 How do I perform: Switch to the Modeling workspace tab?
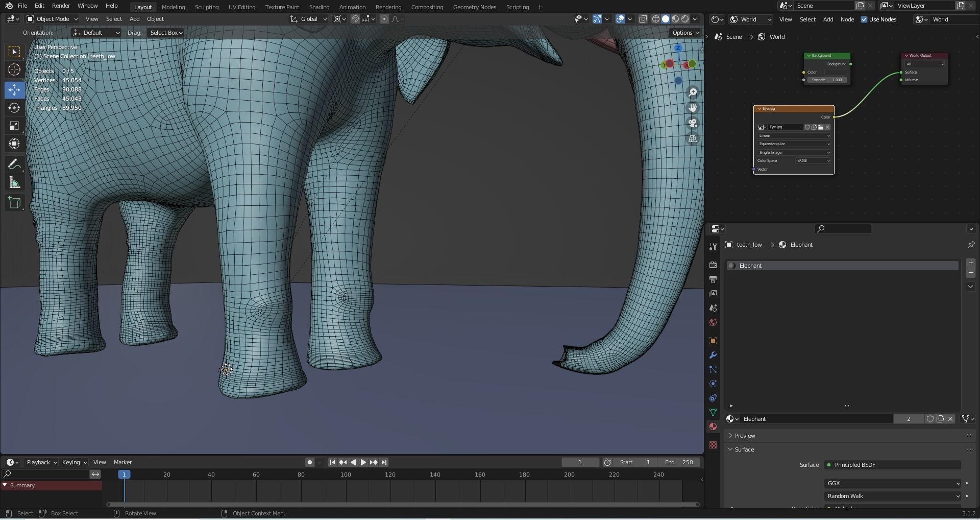click(173, 7)
